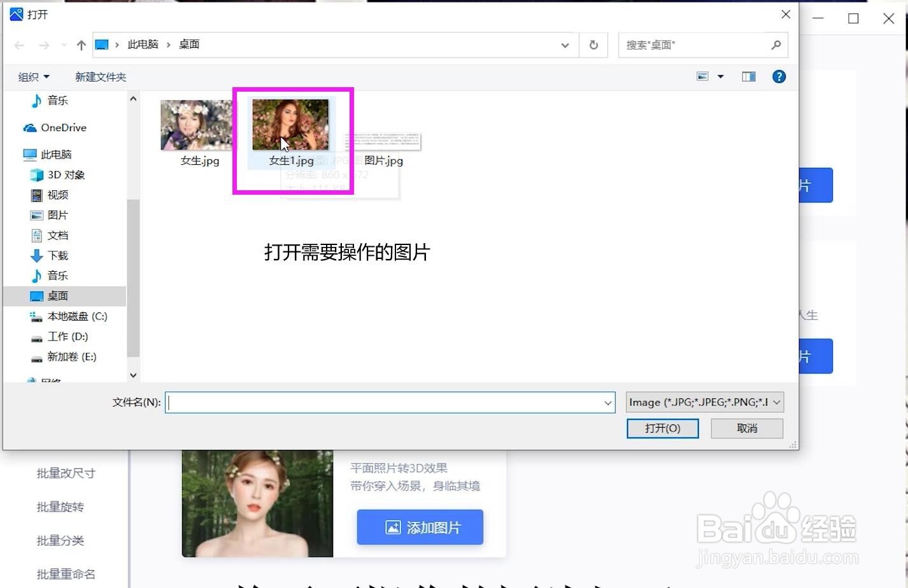Click navigation pane scroll up arrow

click(133, 99)
